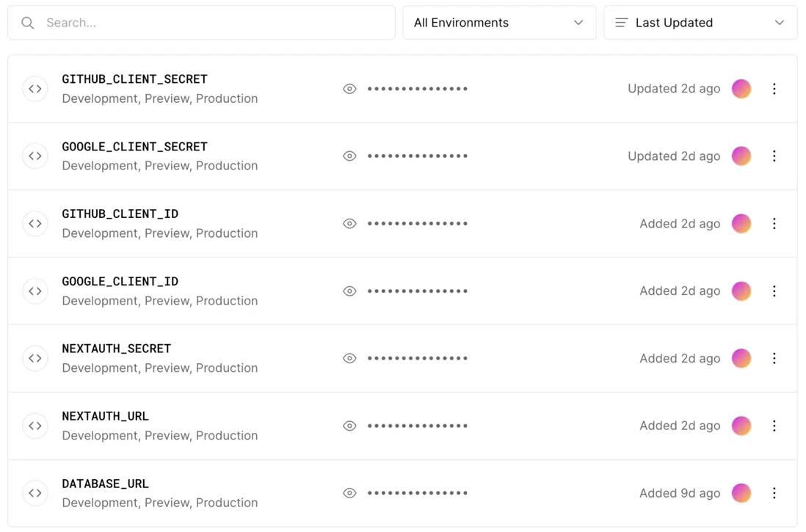Click the code icon beside NEXTAUTH_URL

35,426
